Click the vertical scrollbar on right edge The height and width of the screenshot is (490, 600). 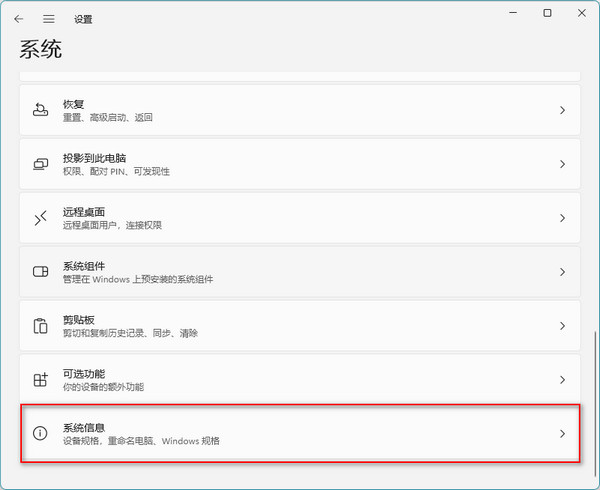(596, 400)
